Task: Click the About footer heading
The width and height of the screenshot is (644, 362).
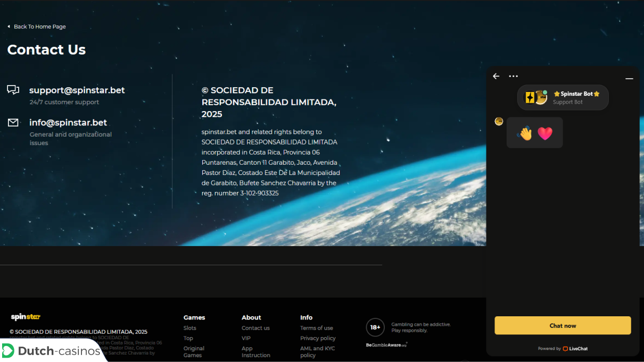Action: click(x=251, y=317)
